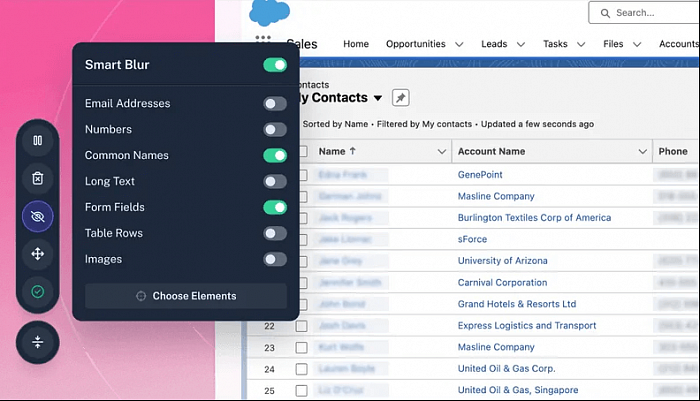Open the Accounts tab

(679, 44)
